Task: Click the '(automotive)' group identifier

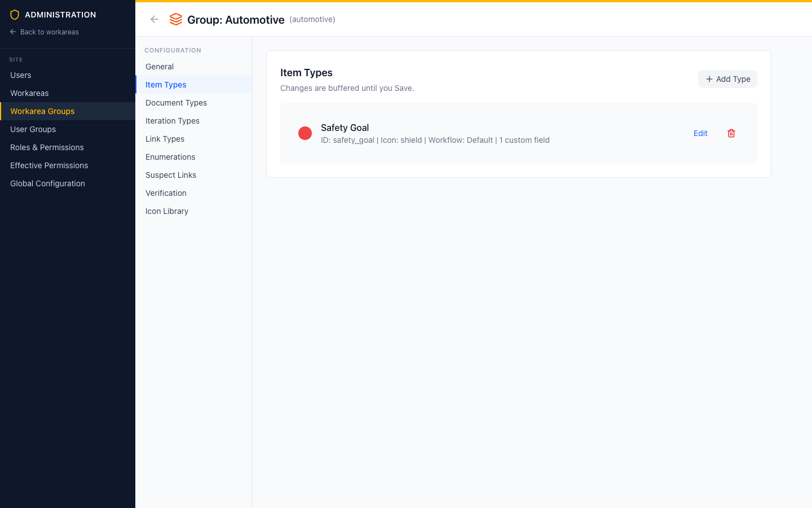Action: click(x=312, y=19)
